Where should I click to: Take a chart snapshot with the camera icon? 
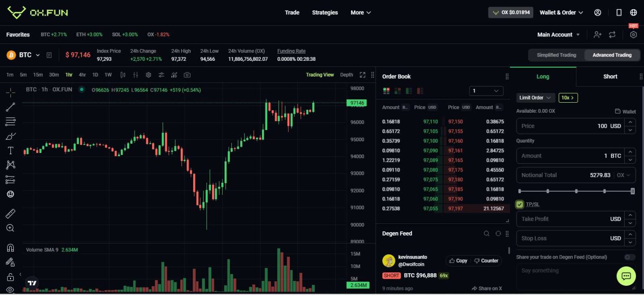pos(187,75)
